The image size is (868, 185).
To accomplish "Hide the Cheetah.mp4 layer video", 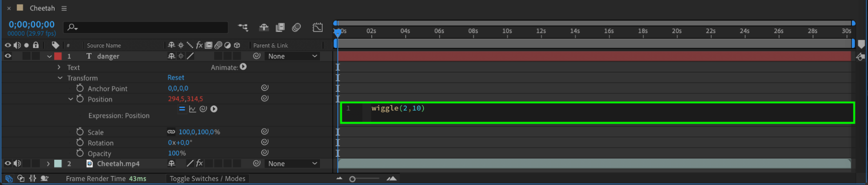I will (x=8, y=163).
